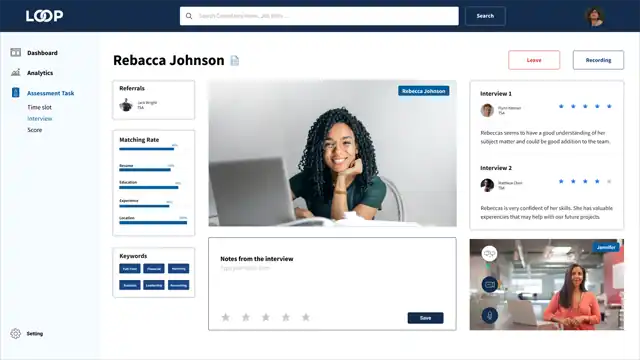Click the Rebecca Johnson video name tag
Image resolution: width=640 pixels, height=360 pixels.
point(424,91)
